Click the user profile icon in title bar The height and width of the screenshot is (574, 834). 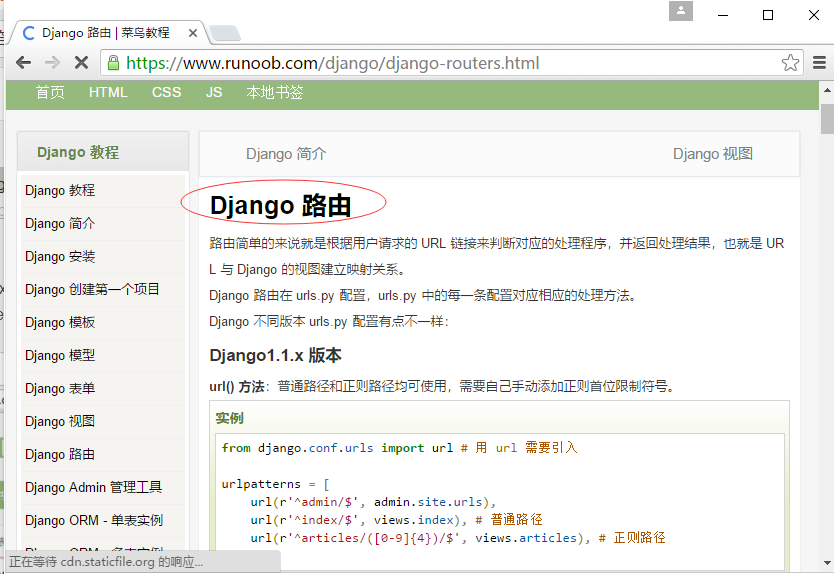pos(681,11)
